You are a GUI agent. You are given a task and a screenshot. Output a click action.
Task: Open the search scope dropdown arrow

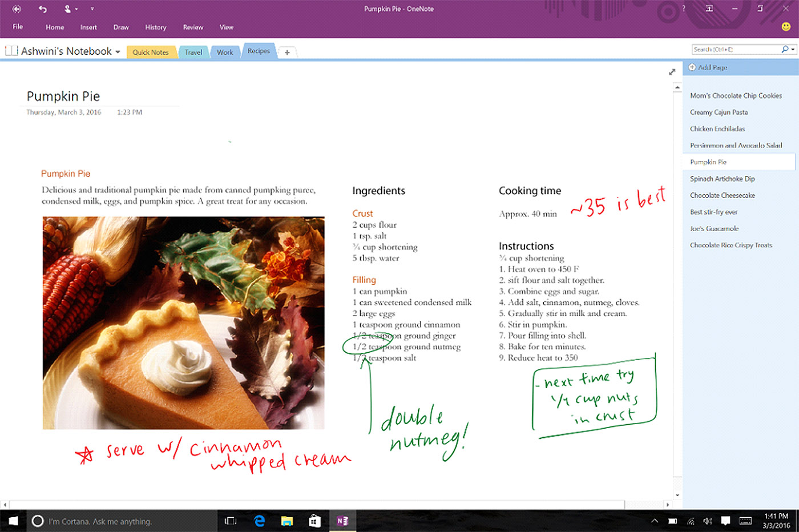[x=793, y=49]
